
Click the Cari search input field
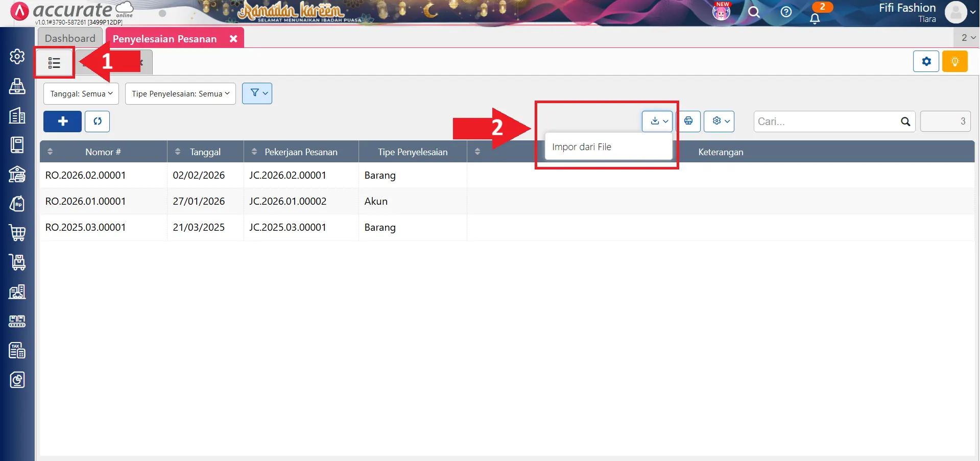coord(827,122)
